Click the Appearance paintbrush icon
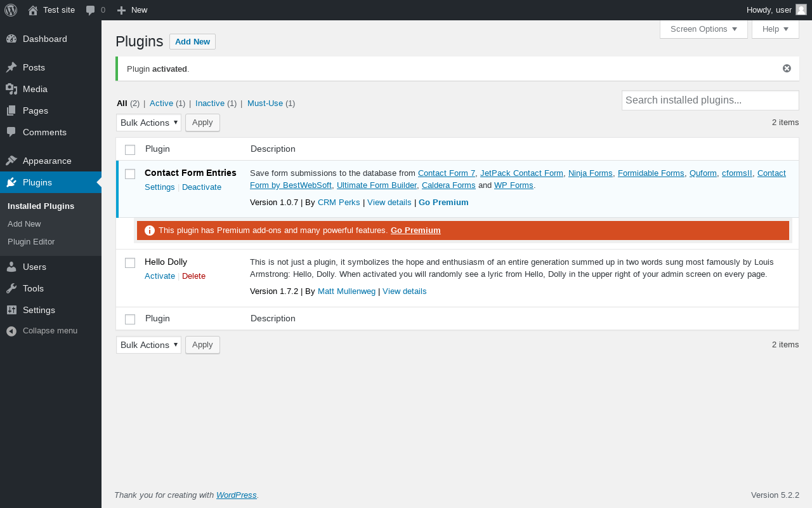This screenshot has height=508, width=812. tap(11, 161)
